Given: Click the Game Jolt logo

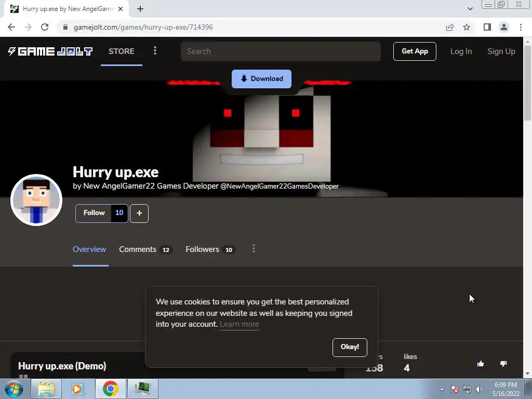Looking at the screenshot, I should coord(50,51).
